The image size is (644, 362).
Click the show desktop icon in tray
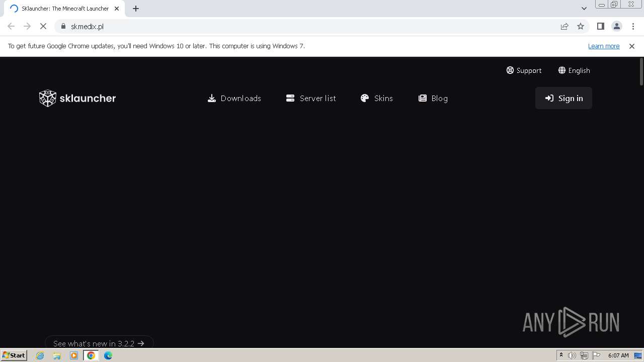coord(638,355)
